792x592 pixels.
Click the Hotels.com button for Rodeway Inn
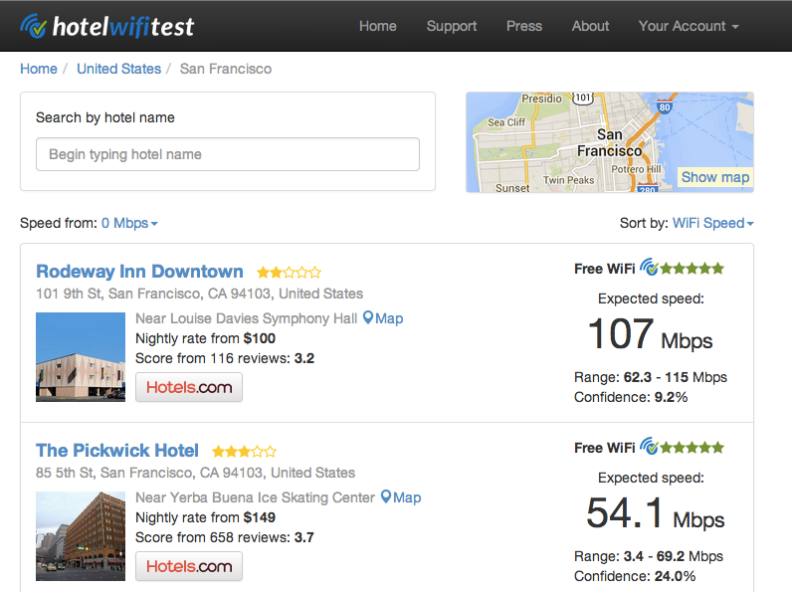(x=189, y=387)
